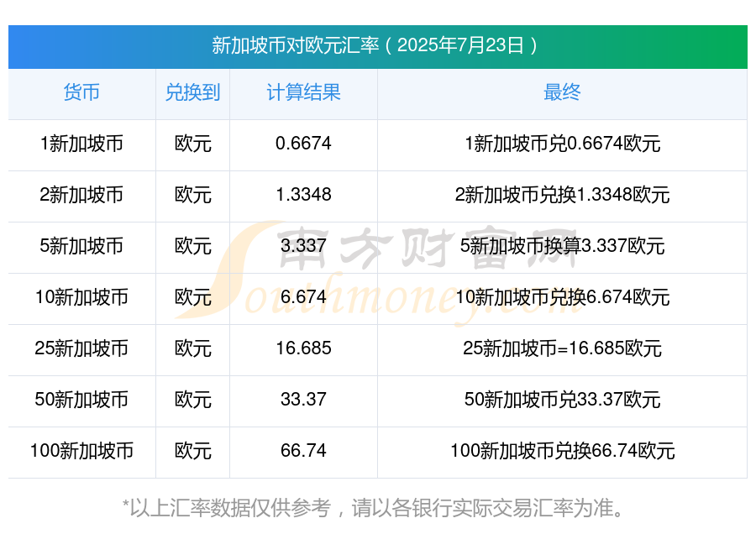Click the result value 16.685

[303, 348]
